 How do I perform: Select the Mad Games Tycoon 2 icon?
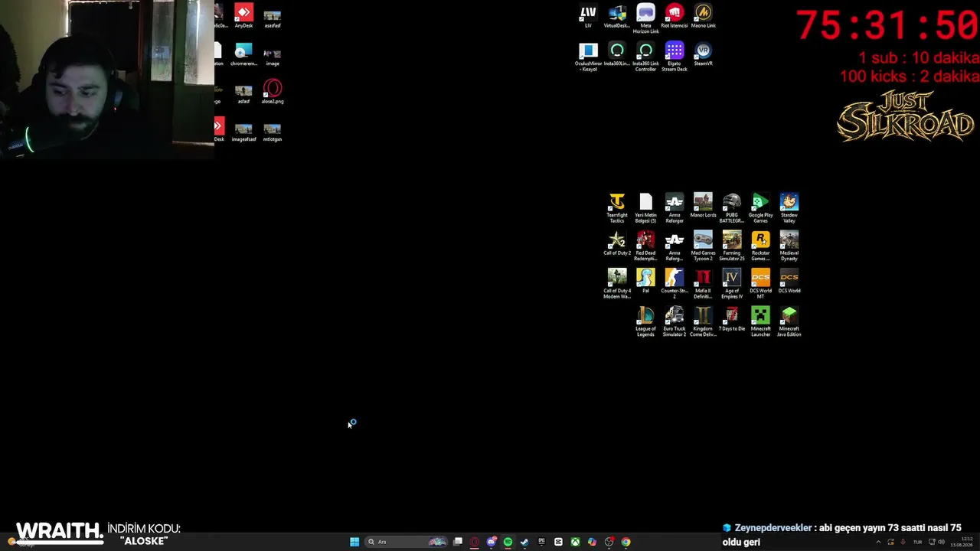(x=703, y=246)
